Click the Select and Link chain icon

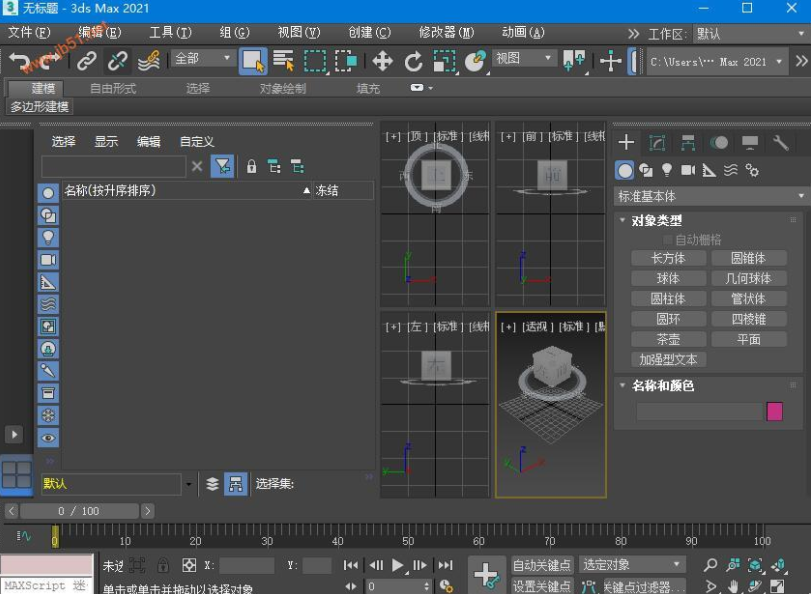pos(86,62)
